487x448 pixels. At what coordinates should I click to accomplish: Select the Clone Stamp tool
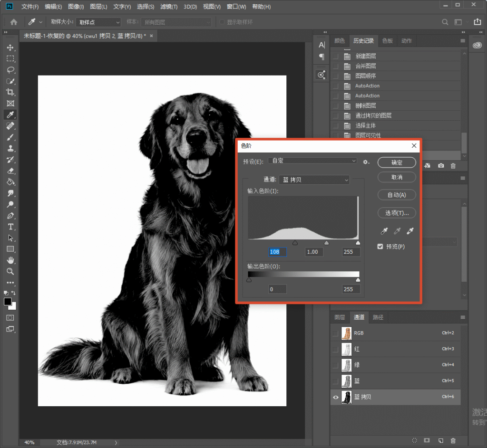[10, 148]
